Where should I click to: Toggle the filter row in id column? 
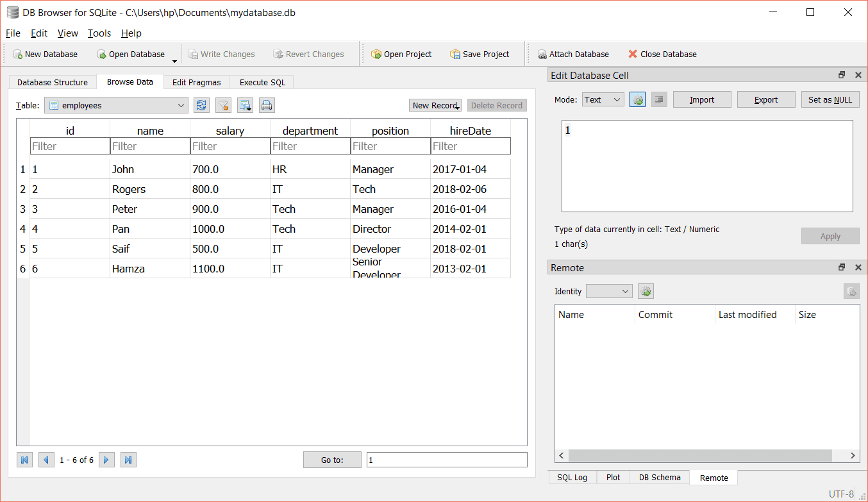click(69, 146)
